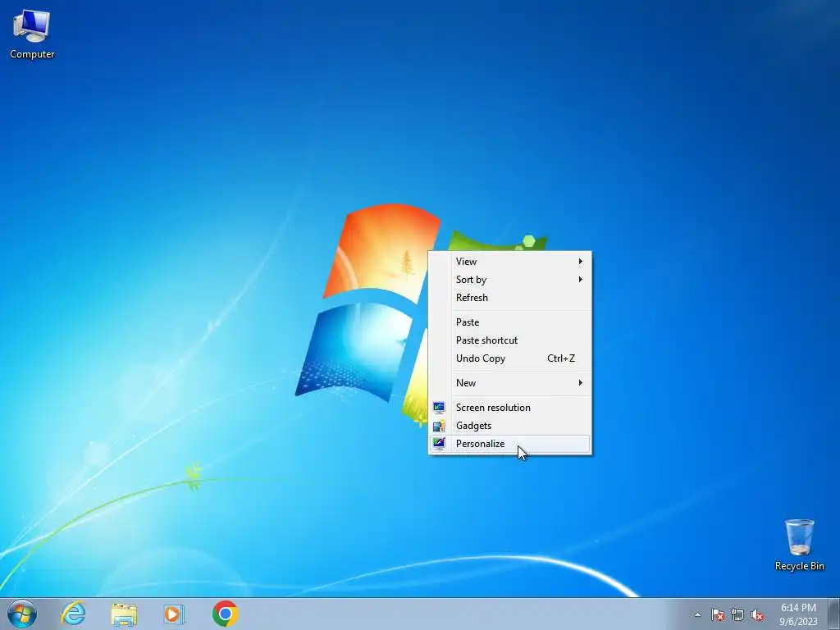Select the Recycle Bin desktop icon
The image size is (840, 630).
pyautogui.click(x=799, y=545)
